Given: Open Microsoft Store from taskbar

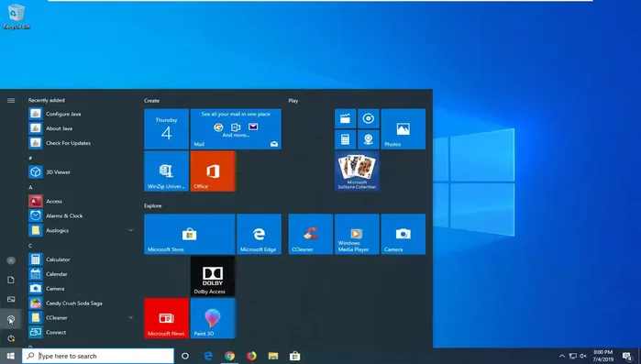Looking at the screenshot, I should (x=294, y=357).
